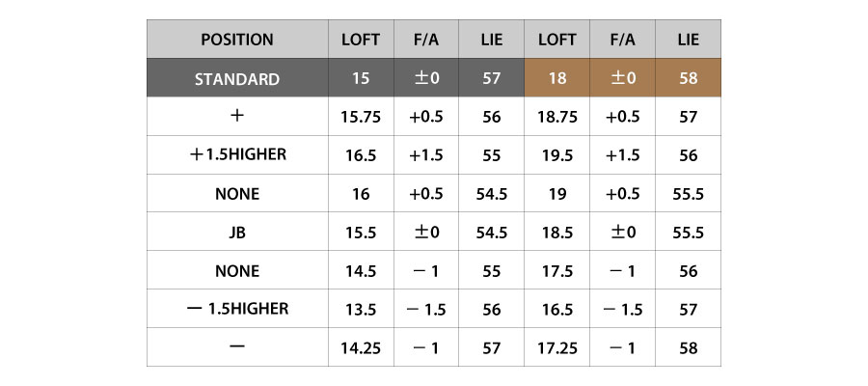Select the 13.5 loft cell
The height and width of the screenshot is (386, 868).
[x=361, y=310]
